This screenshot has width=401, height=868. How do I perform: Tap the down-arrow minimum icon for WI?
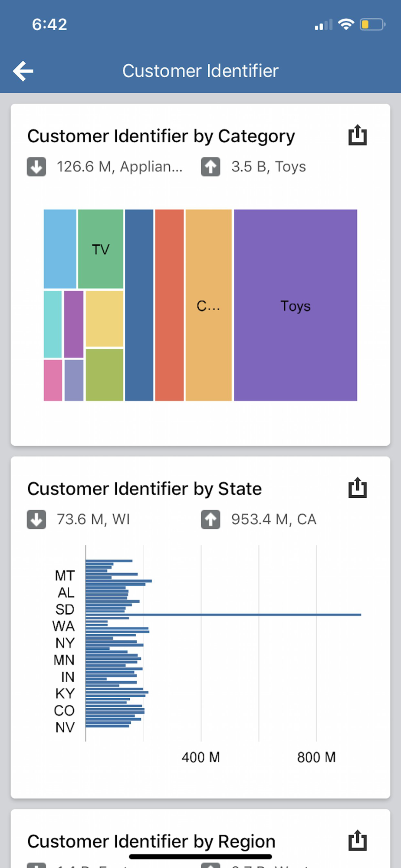pyautogui.click(x=36, y=519)
